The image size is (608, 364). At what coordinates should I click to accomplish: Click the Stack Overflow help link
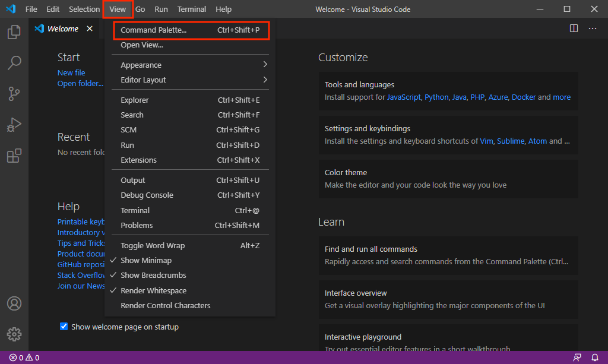81,276
